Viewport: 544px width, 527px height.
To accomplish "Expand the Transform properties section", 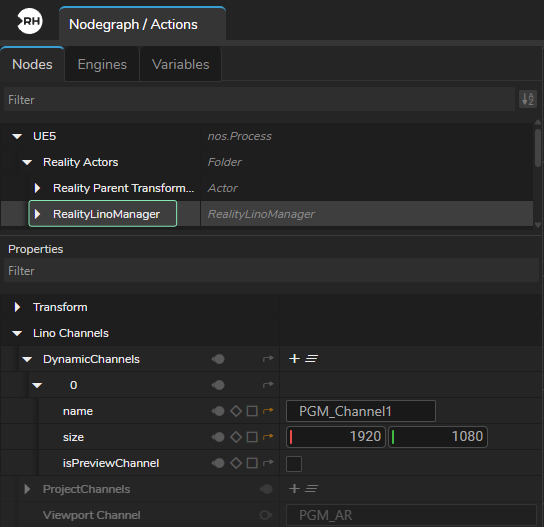I will 17,307.
